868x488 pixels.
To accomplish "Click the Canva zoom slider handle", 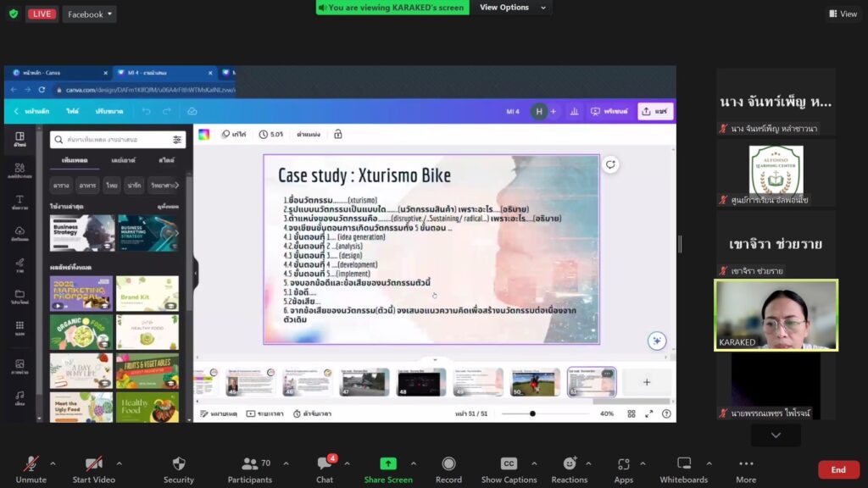I will [532, 413].
